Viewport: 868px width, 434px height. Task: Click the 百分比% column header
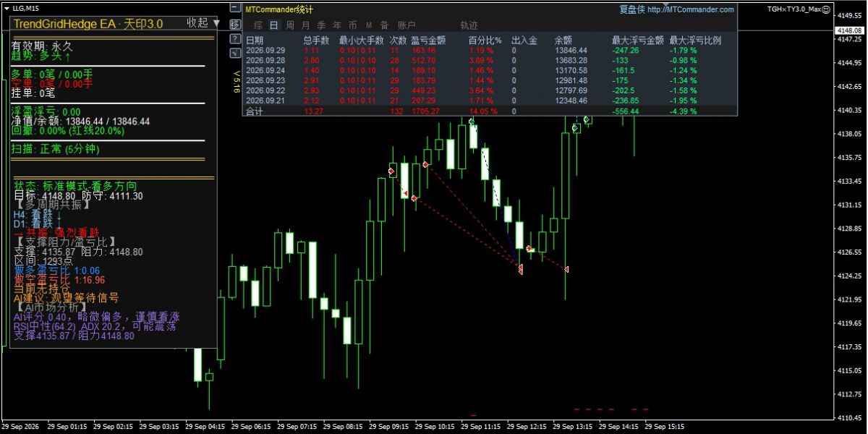tap(485, 41)
